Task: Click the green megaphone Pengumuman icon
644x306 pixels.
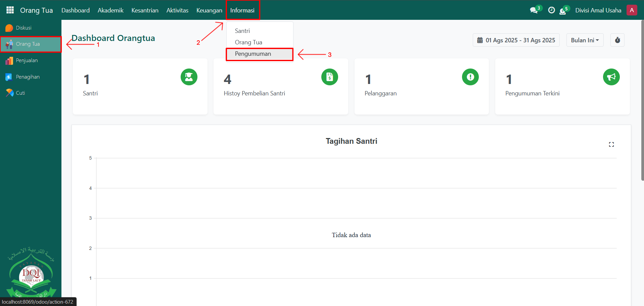Action: click(611, 77)
